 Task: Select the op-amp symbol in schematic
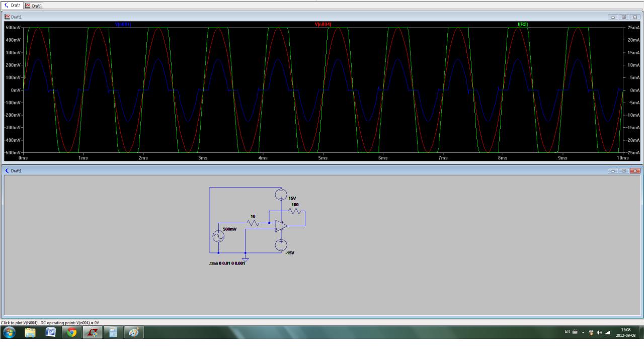(x=281, y=226)
